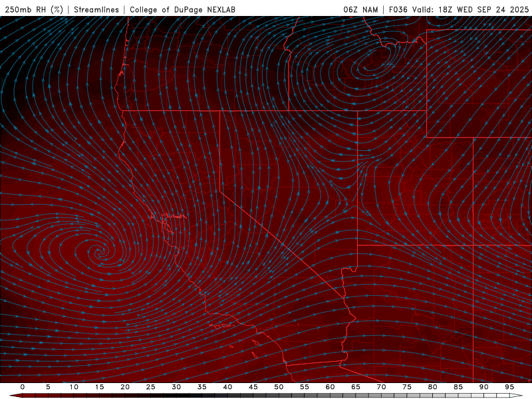Image resolution: width=532 pixels, height=399 pixels.
Task: Click the center of the offshore Pacific spiral circulation
Action: click(x=98, y=253)
